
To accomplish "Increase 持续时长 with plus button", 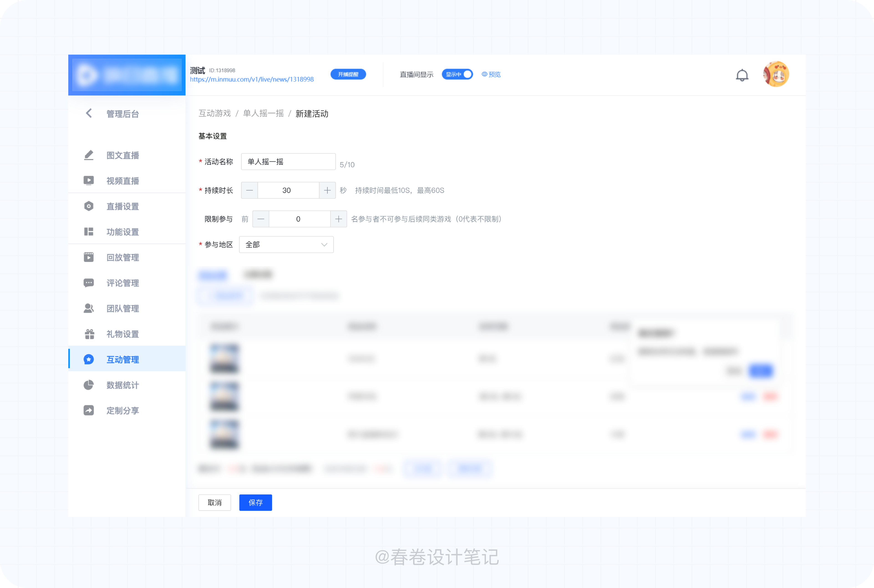I will 327,190.
